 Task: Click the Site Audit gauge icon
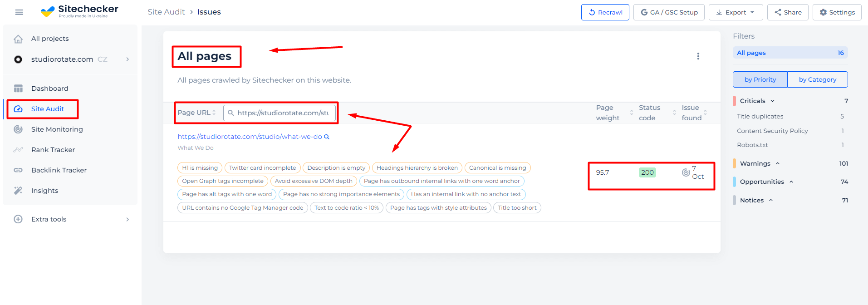[x=18, y=109]
